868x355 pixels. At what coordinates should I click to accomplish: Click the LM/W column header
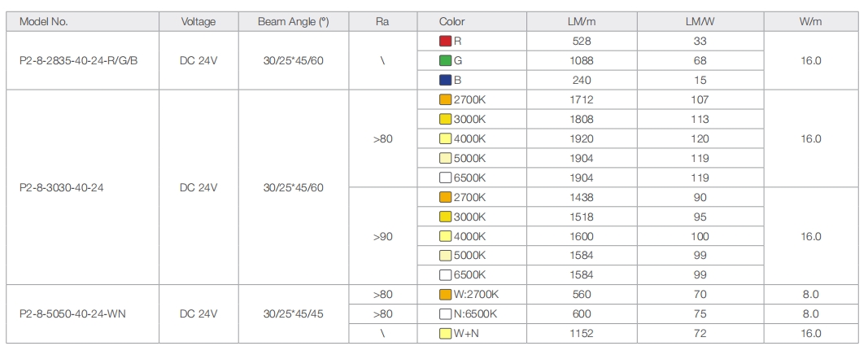pos(700,22)
